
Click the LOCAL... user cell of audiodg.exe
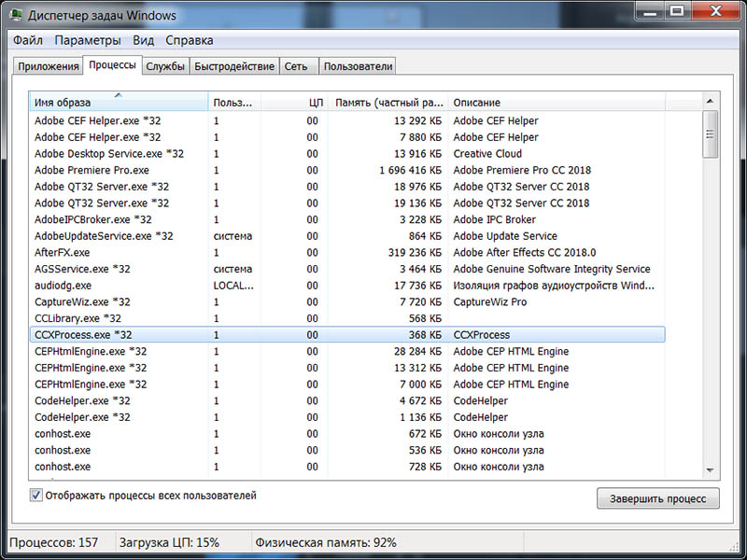[x=233, y=286]
